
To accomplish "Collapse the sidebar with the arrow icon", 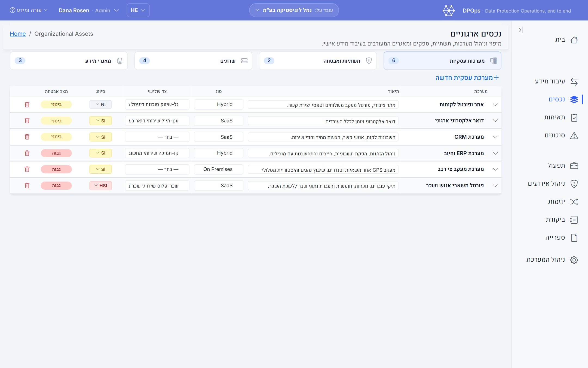I will [x=520, y=29].
